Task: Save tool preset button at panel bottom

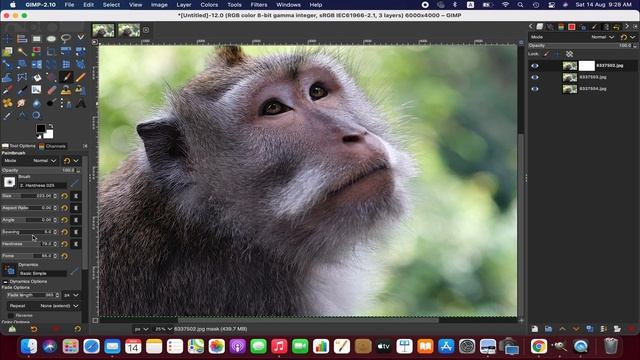Action: pos(12,329)
